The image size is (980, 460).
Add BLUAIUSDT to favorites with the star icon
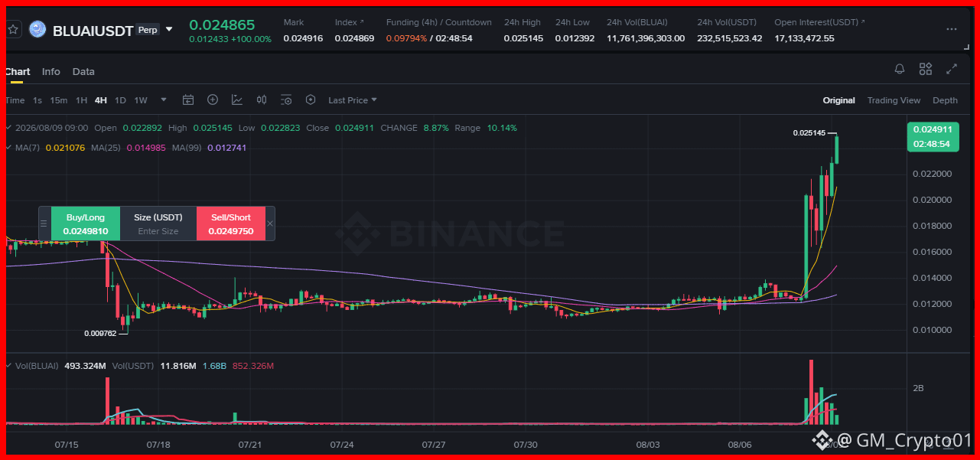click(x=12, y=30)
